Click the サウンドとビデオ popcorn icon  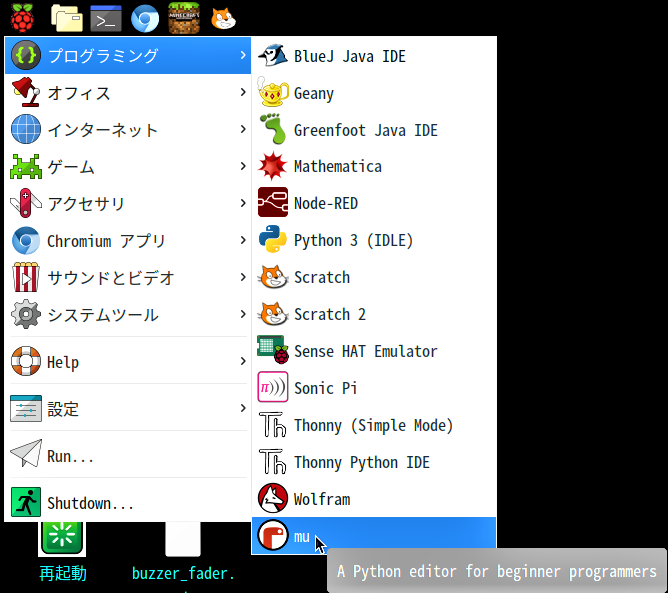click(x=26, y=277)
